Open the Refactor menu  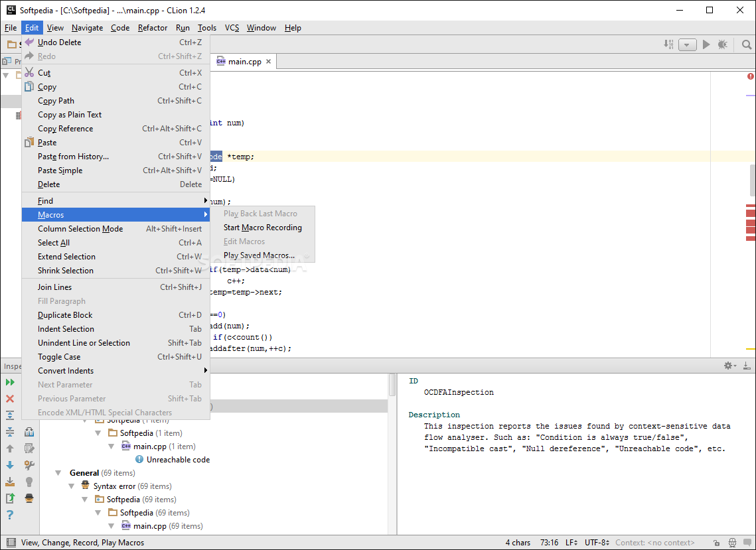(x=153, y=28)
